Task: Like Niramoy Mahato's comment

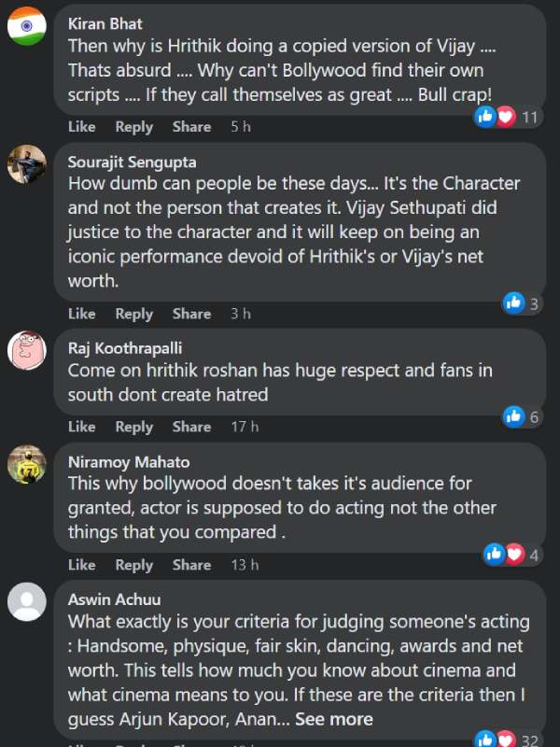Action: click(x=81, y=565)
